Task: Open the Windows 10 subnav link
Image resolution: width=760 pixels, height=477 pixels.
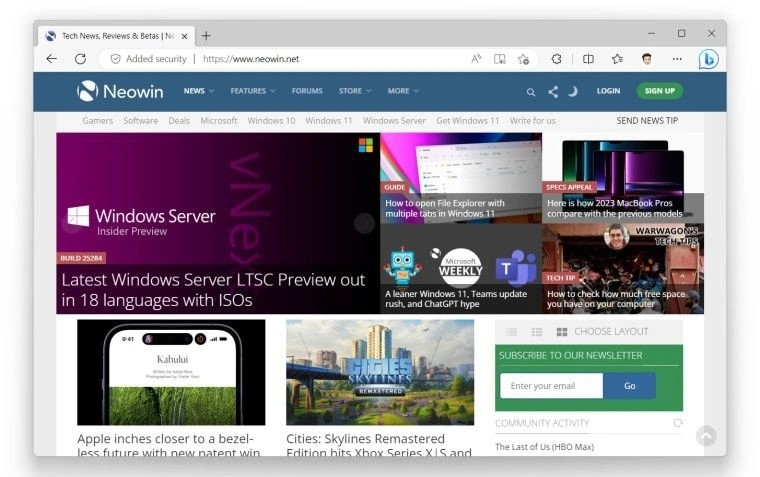Action: coord(271,121)
